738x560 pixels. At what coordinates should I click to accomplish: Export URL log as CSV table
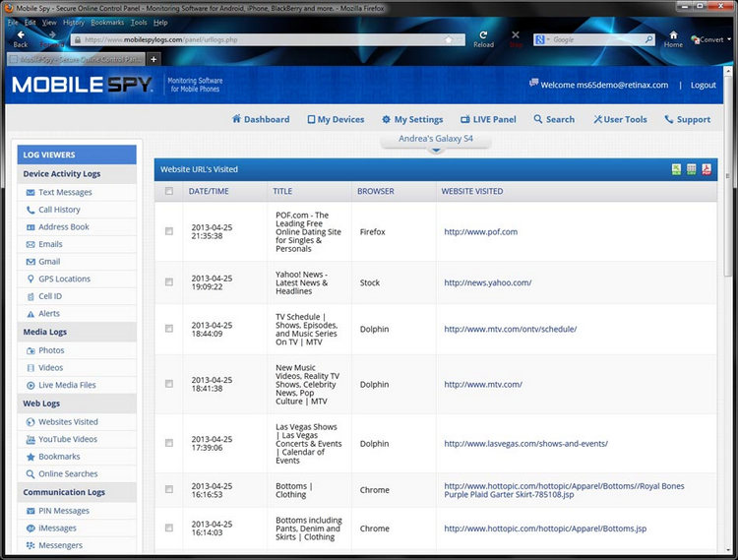pyautogui.click(x=692, y=169)
